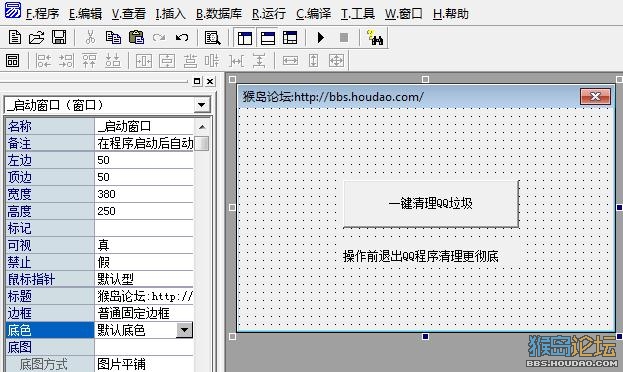Toggle the first panel layout button
The image size is (623, 372).
pyautogui.click(x=245, y=38)
